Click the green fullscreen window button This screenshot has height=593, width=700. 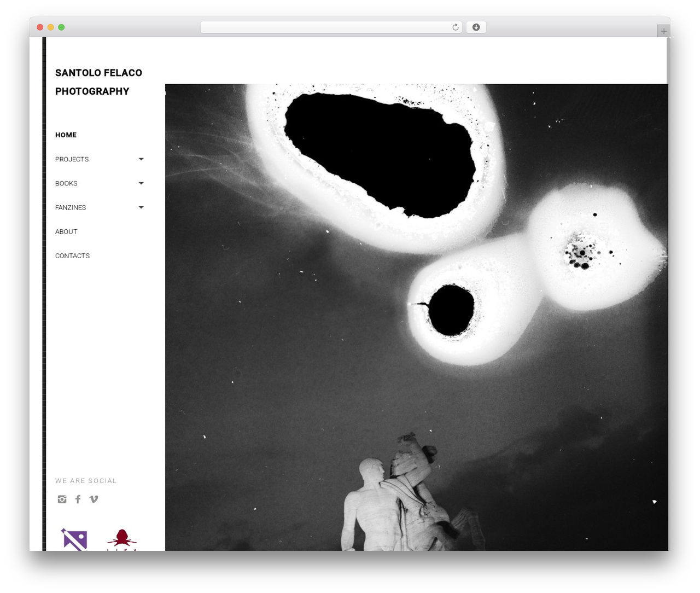tap(61, 27)
